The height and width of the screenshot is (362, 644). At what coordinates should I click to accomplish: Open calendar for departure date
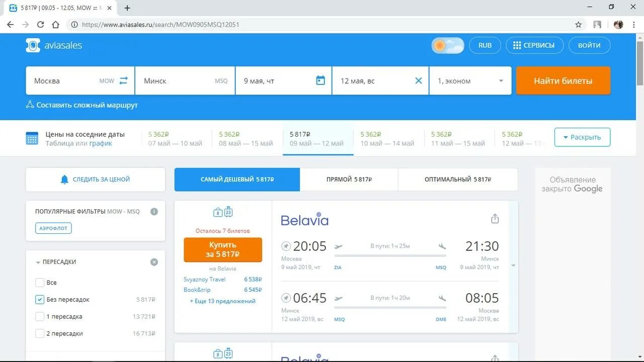[x=320, y=80]
